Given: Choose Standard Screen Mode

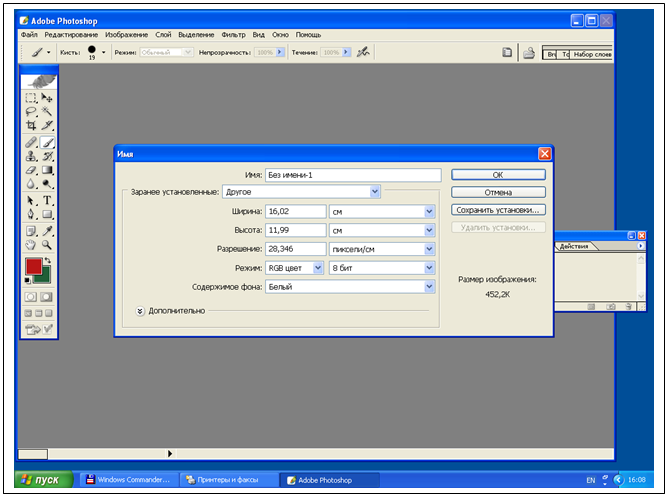Looking at the screenshot, I should tap(28, 313).
